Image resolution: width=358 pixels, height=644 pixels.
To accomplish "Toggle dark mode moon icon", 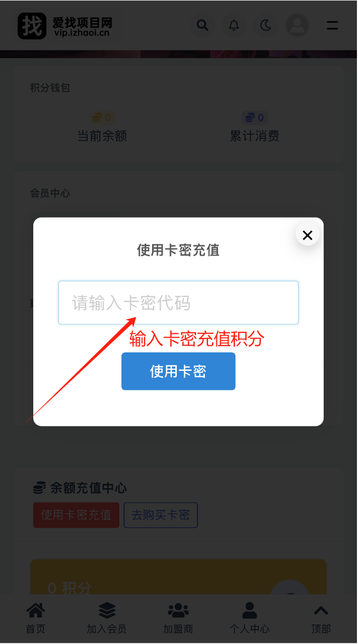I will point(266,25).
